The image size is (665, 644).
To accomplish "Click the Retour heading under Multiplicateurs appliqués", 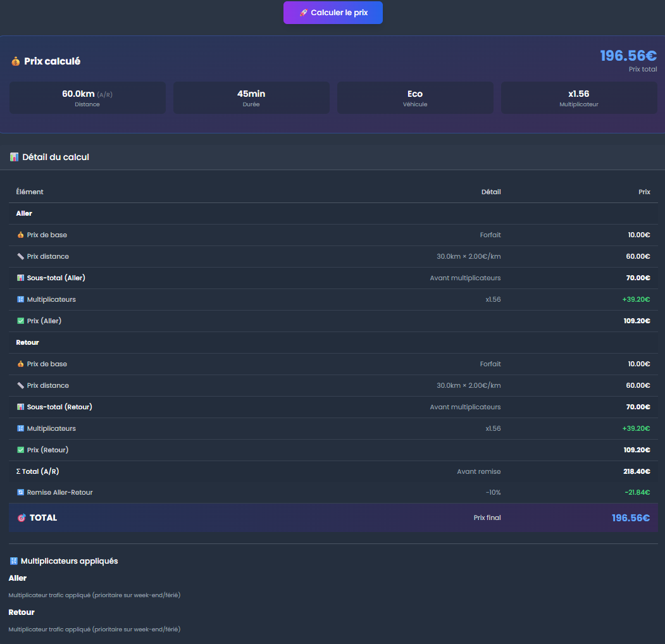I will click(22, 612).
